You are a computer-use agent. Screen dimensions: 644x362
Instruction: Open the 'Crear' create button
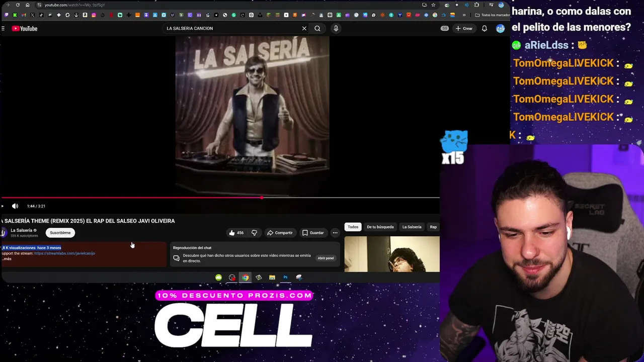[464, 29]
